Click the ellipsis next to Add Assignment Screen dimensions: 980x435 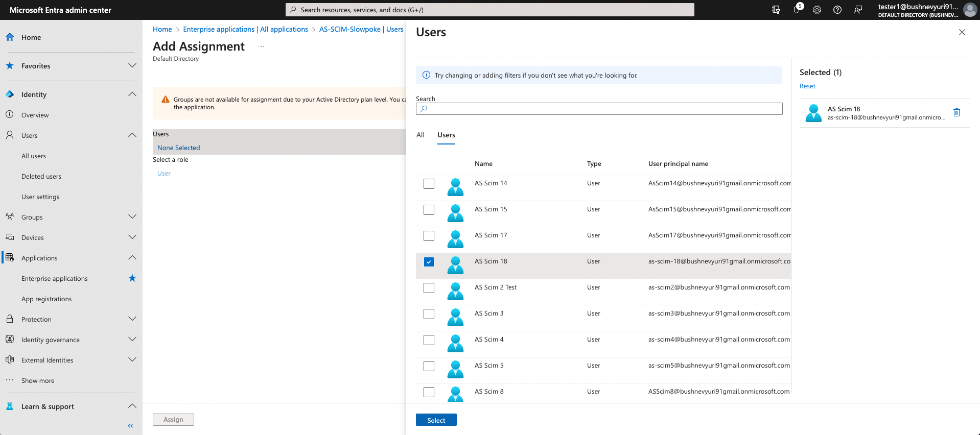pyautogui.click(x=261, y=46)
